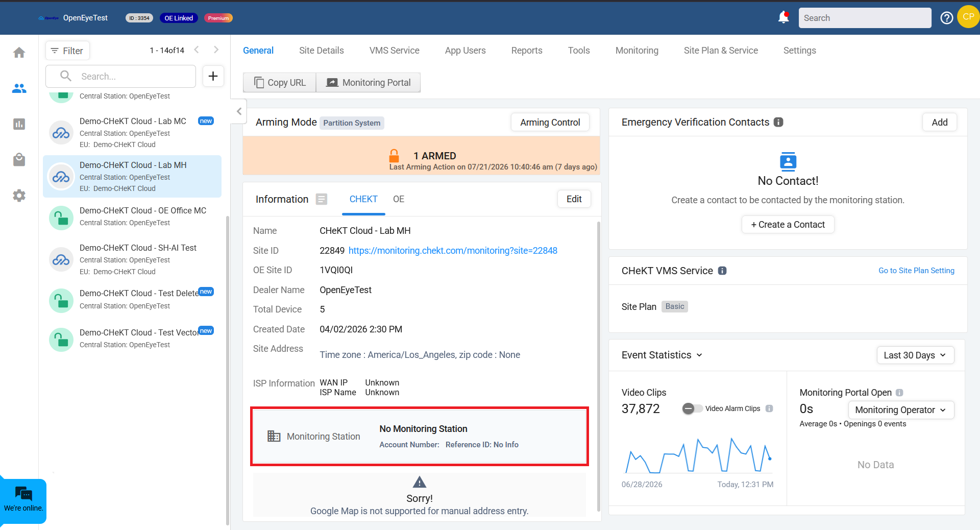This screenshot has width=980, height=530.
Task: Click the Create a Contact button
Action: point(788,225)
